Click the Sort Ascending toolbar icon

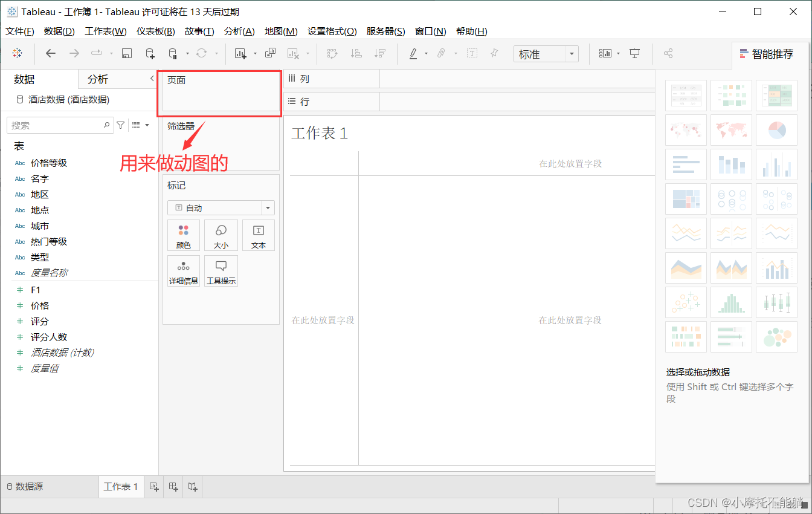356,53
